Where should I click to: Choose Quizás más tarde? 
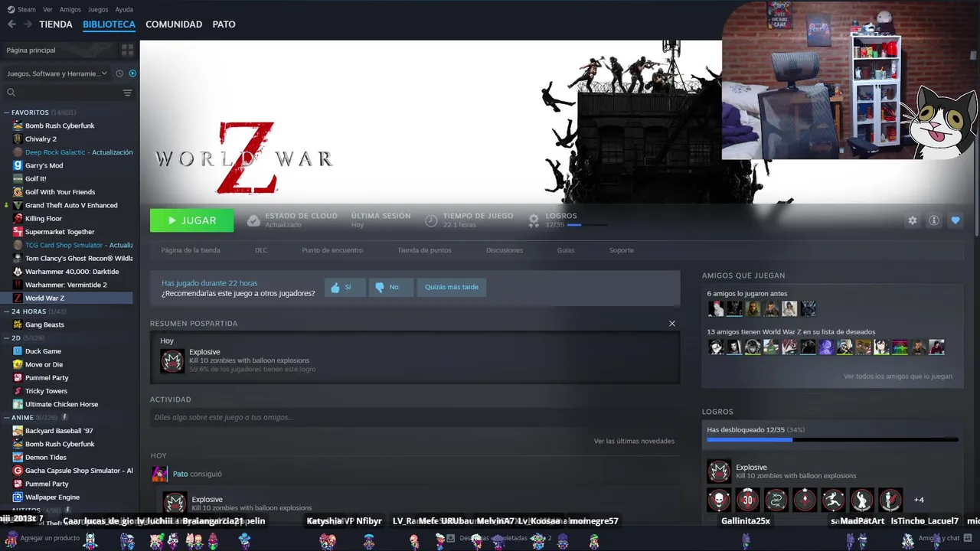click(452, 287)
